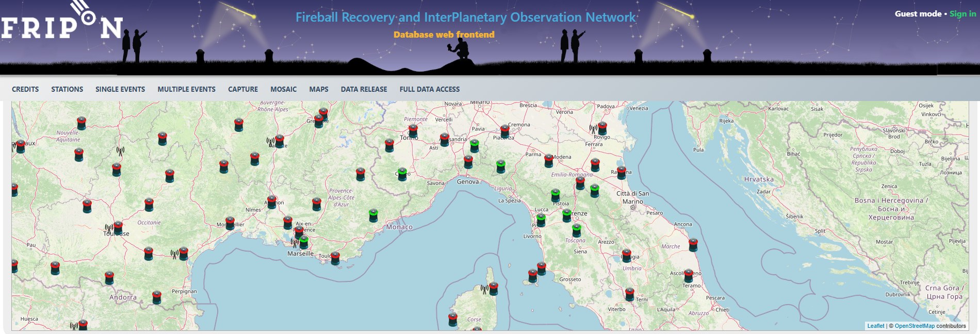Open the FULL DATA ACCESS page

tap(429, 89)
